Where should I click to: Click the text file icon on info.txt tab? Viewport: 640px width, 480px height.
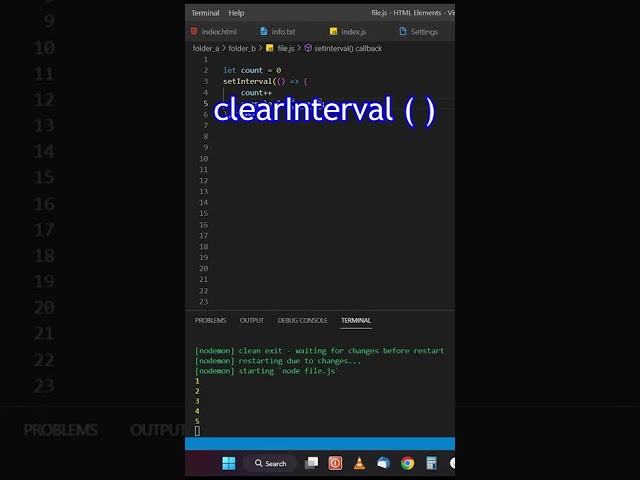pyautogui.click(x=264, y=31)
